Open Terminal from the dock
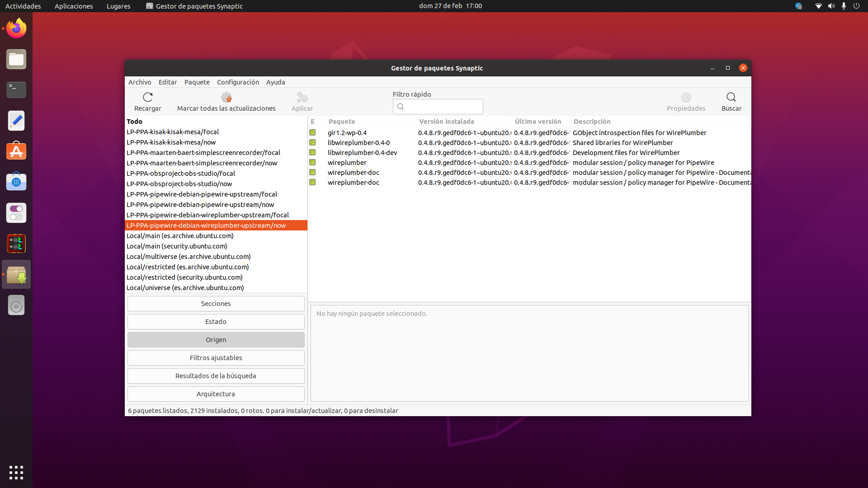Viewport: 868px width, 488px height. pos(16,90)
